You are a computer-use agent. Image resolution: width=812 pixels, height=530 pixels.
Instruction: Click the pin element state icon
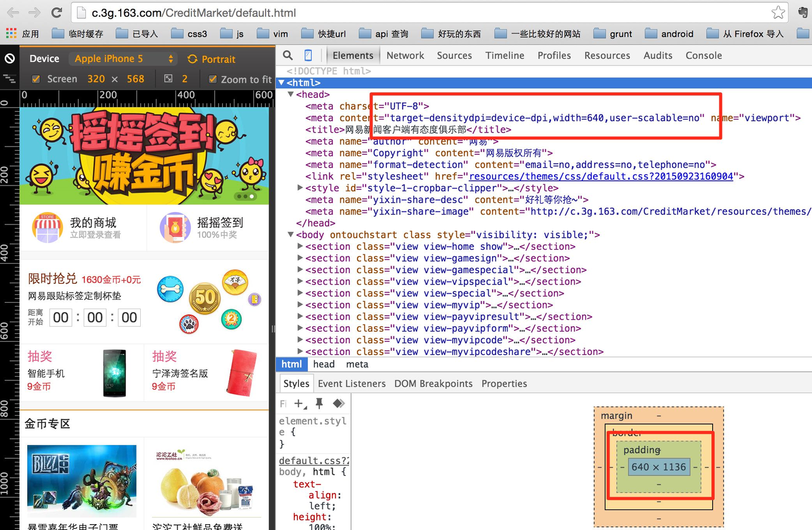[x=319, y=403]
